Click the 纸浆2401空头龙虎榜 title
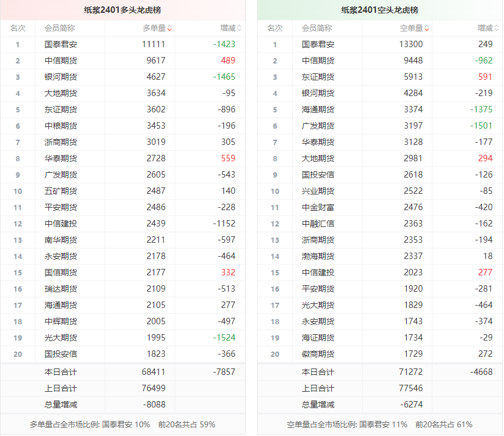The image size is (504, 436). coord(379,10)
